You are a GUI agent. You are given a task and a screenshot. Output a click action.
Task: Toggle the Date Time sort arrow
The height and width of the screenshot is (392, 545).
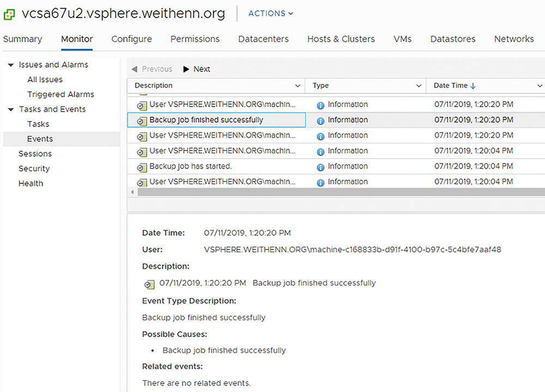pos(473,86)
